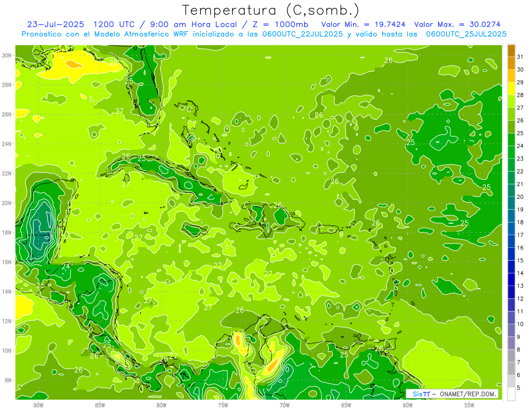Click the '26N' latitude axis label
The image size is (532, 411).
pyautogui.click(x=8, y=114)
